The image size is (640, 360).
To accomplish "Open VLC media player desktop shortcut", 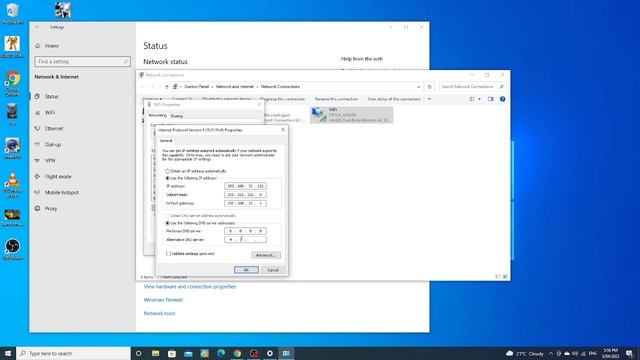I will [13, 185].
